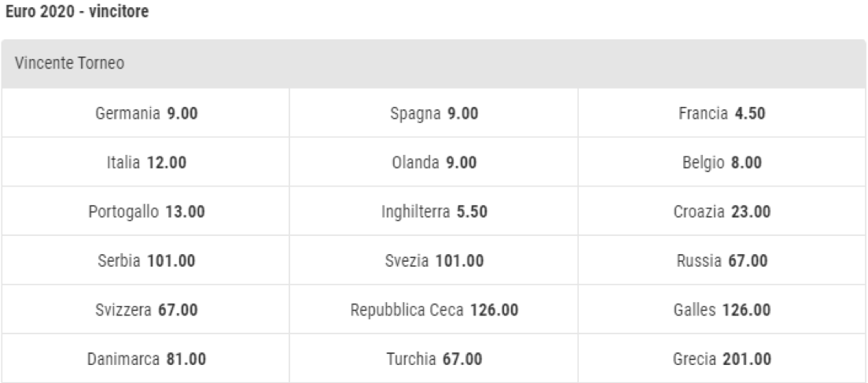Pick Svizzera 67.00 odds

click(x=146, y=310)
